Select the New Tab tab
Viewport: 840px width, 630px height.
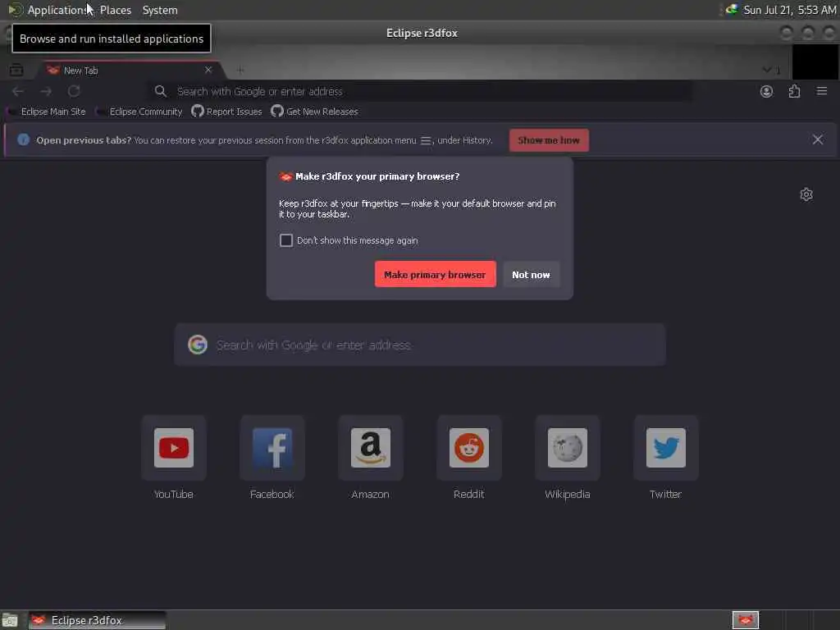(129, 71)
